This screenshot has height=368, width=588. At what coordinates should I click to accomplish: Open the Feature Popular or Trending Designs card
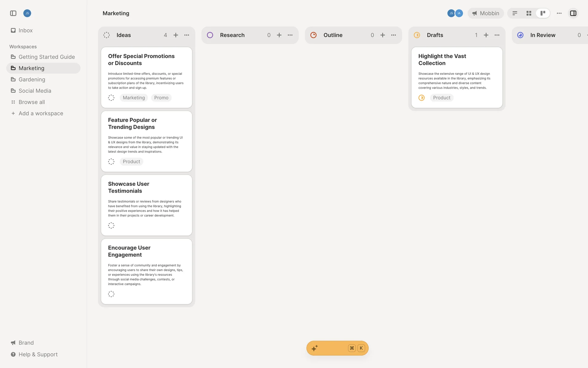132,124
